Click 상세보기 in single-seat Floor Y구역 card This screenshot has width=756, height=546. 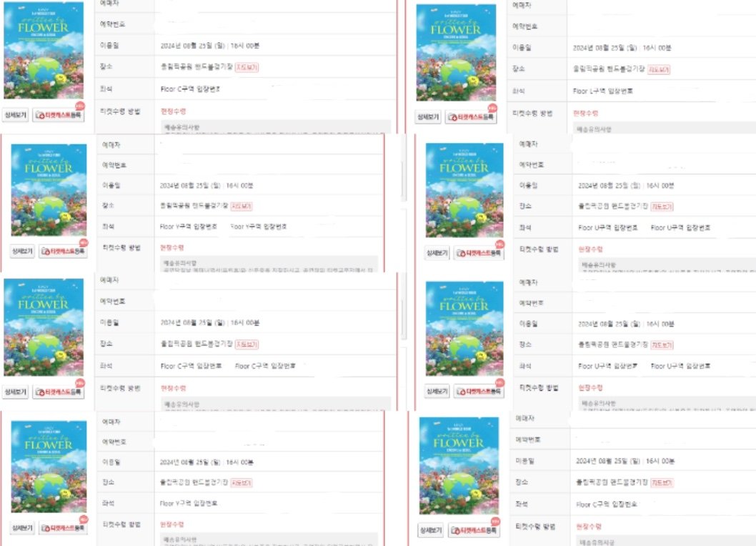pos(22,527)
